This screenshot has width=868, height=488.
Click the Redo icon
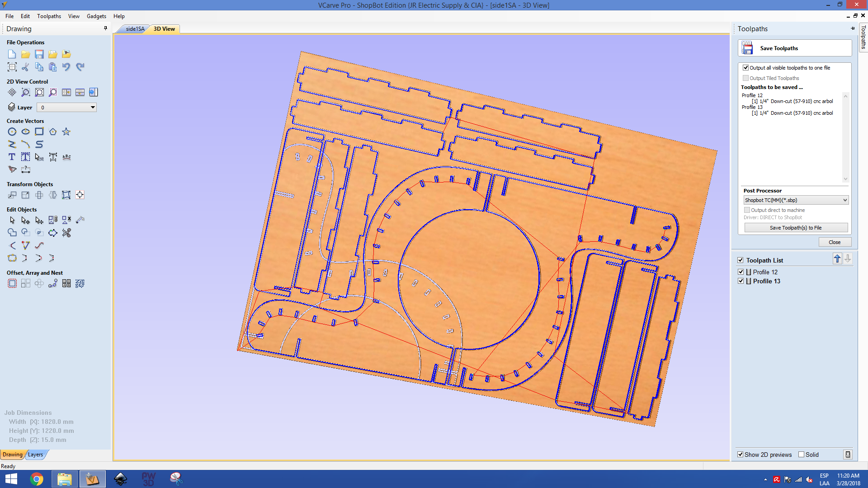point(80,67)
